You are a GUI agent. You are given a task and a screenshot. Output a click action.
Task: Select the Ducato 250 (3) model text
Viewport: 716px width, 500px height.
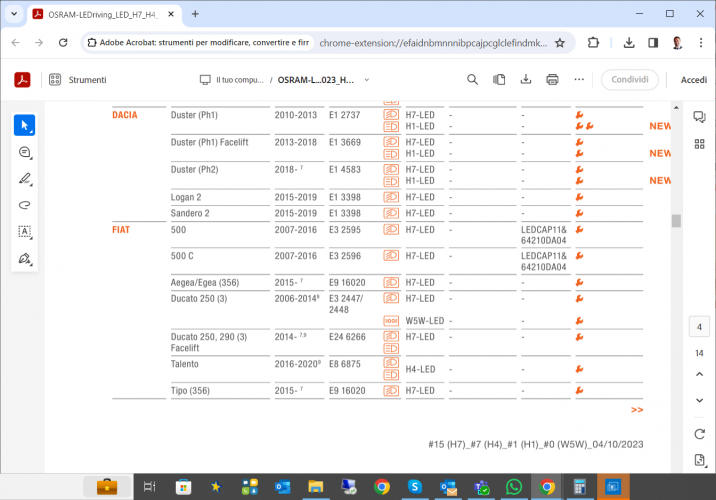199,299
